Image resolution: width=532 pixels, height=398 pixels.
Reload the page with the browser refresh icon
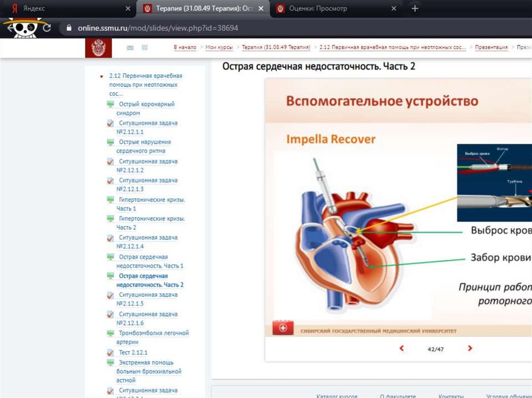point(47,28)
